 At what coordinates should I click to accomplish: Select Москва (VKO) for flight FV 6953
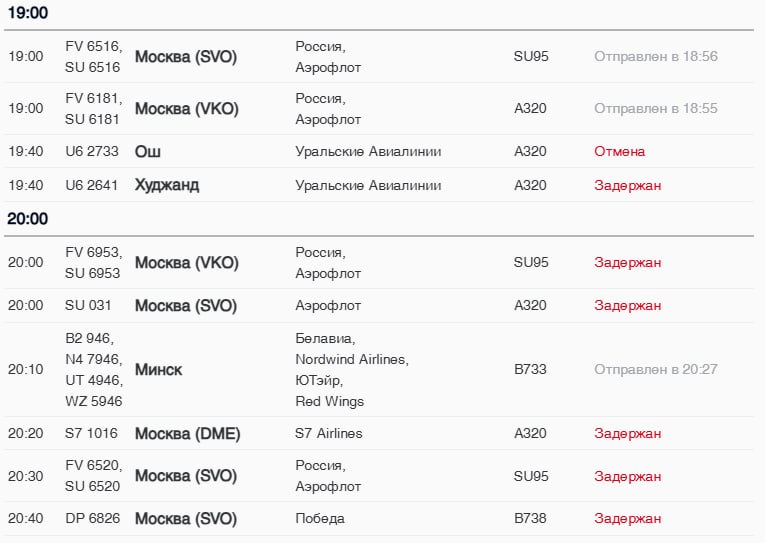tap(186, 262)
